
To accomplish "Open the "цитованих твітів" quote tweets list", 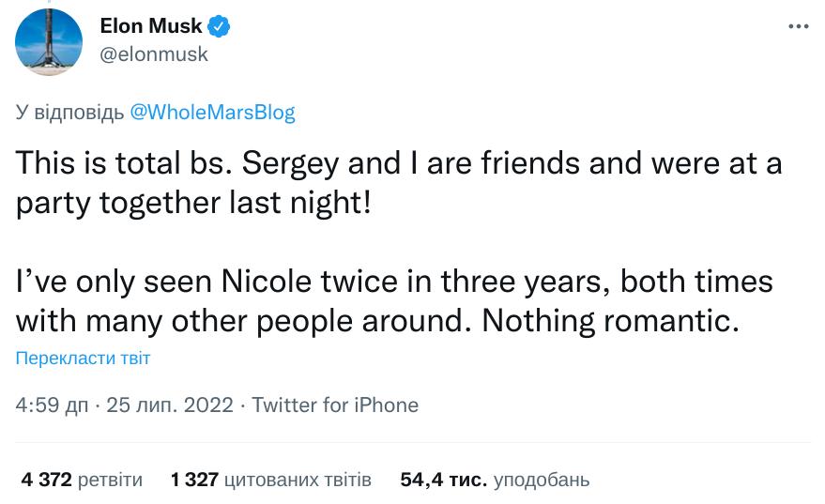I will tap(298, 480).
